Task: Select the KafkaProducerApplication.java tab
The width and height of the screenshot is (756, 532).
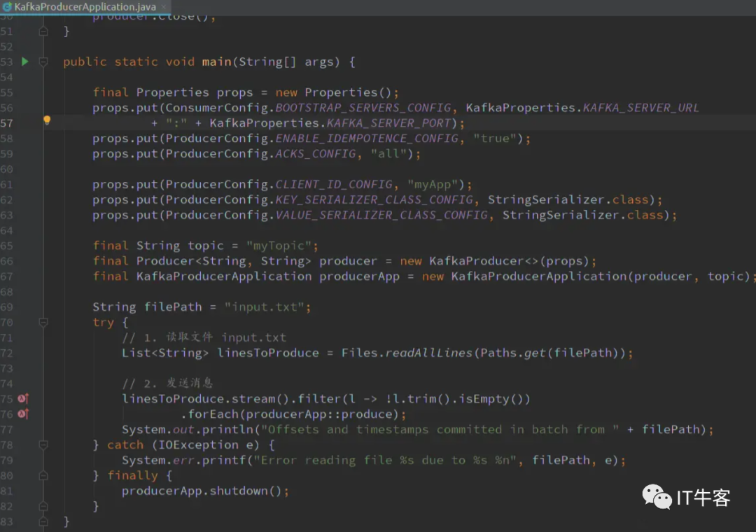Action: 84,6
